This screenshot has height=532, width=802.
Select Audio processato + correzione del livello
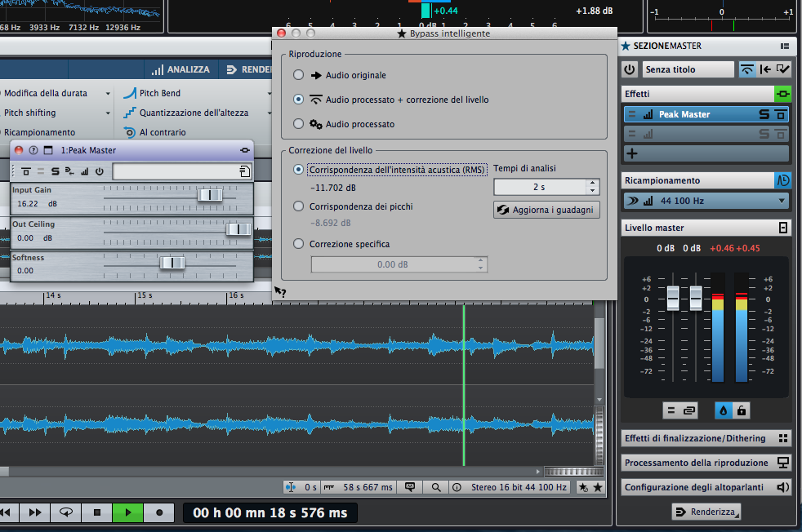[x=298, y=100]
